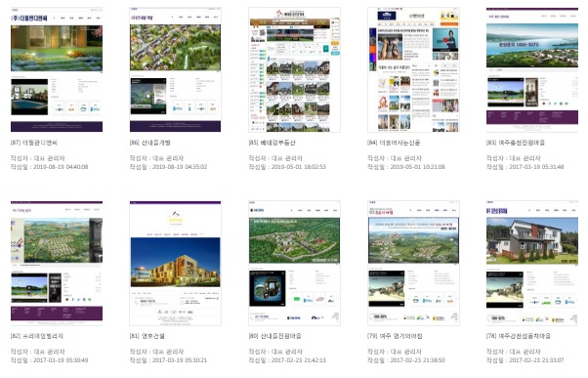
Task: Open the website thumbnail for entry [80]
Action: tap(294, 263)
